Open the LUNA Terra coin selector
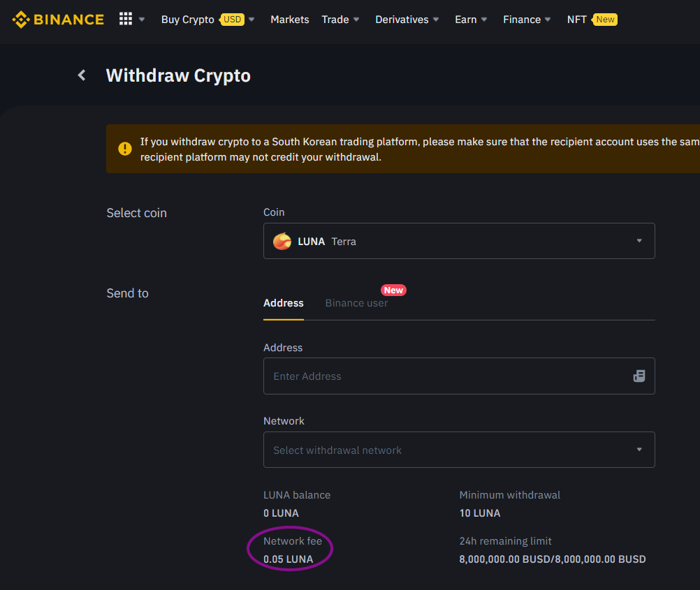Screen dimensions: 700x590 pyautogui.click(x=459, y=241)
